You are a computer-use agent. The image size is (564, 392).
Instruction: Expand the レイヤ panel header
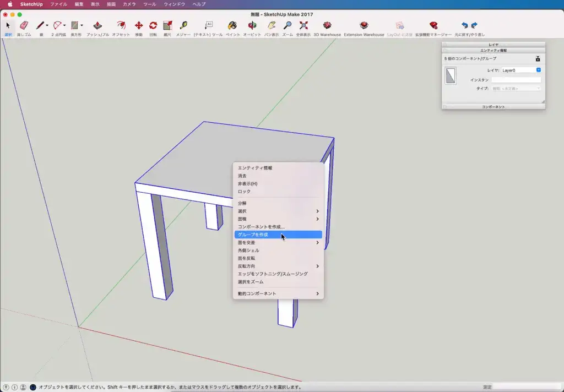coord(493,45)
